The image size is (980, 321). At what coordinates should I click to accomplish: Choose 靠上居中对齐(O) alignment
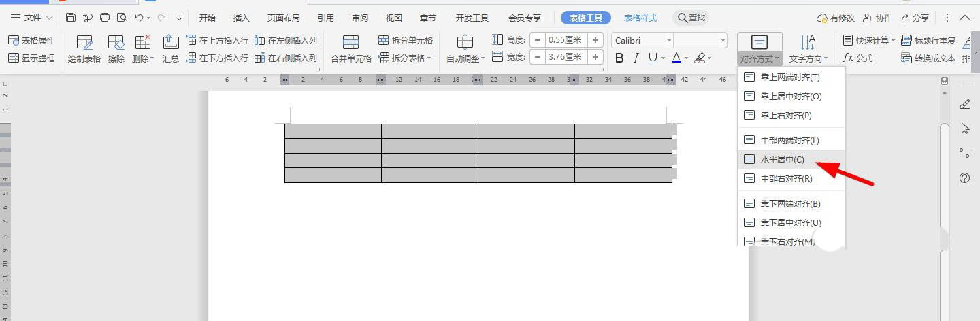pyautogui.click(x=791, y=97)
